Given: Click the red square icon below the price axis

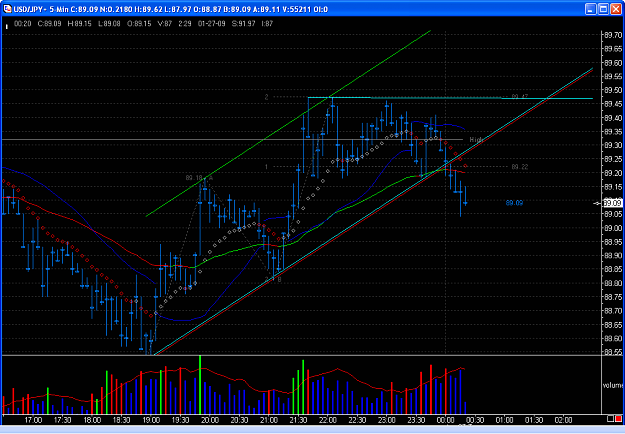Looking at the screenshot, I should [x=618, y=419].
